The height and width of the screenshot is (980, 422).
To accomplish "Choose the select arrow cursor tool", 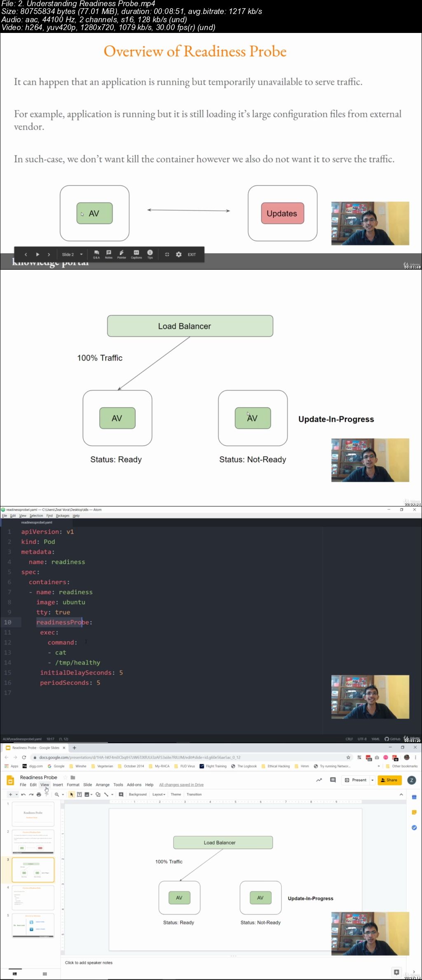I will [72, 794].
